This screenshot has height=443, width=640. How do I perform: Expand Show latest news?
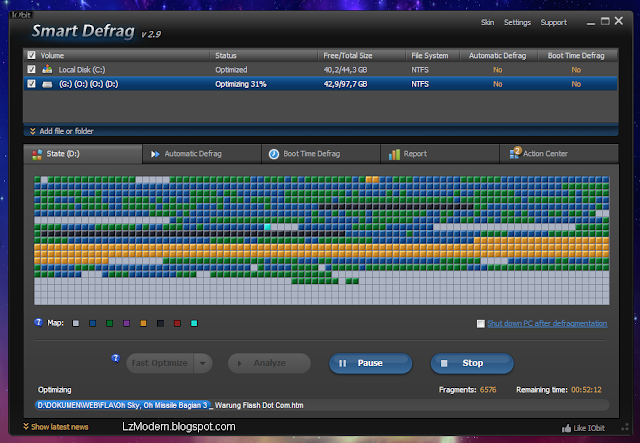pos(56,427)
